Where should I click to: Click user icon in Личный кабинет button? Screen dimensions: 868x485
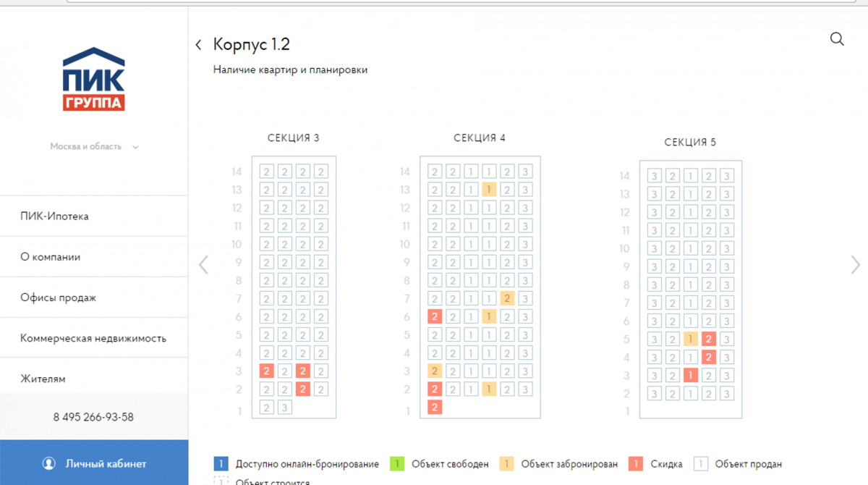coord(48,463)
